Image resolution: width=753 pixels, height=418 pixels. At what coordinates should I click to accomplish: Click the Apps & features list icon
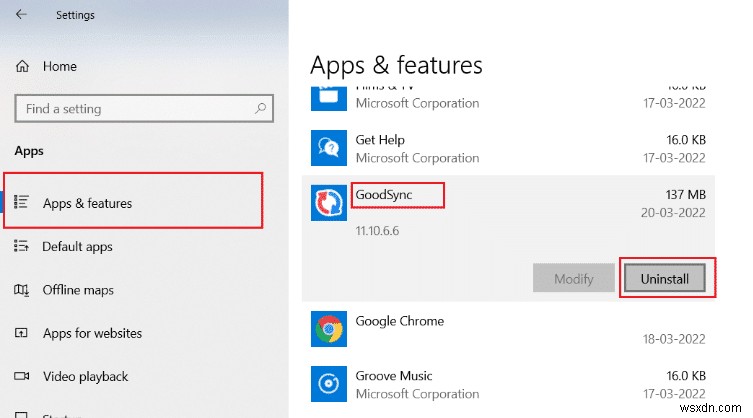[21, 202]
